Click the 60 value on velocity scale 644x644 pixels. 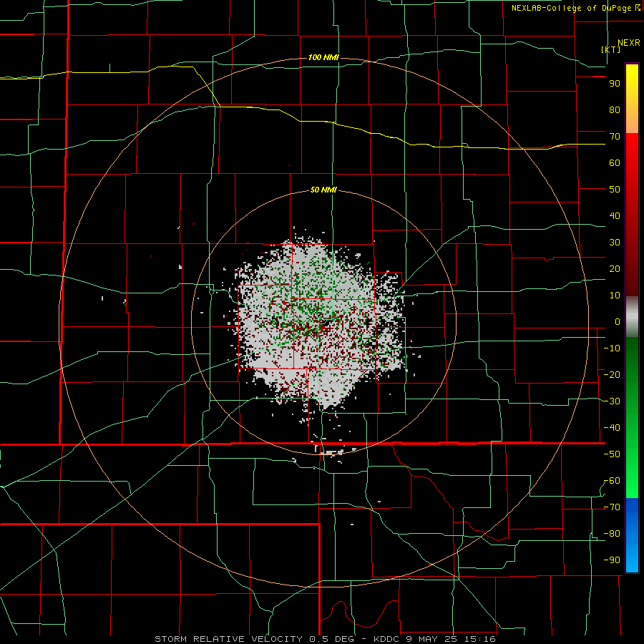coord(615,162)
